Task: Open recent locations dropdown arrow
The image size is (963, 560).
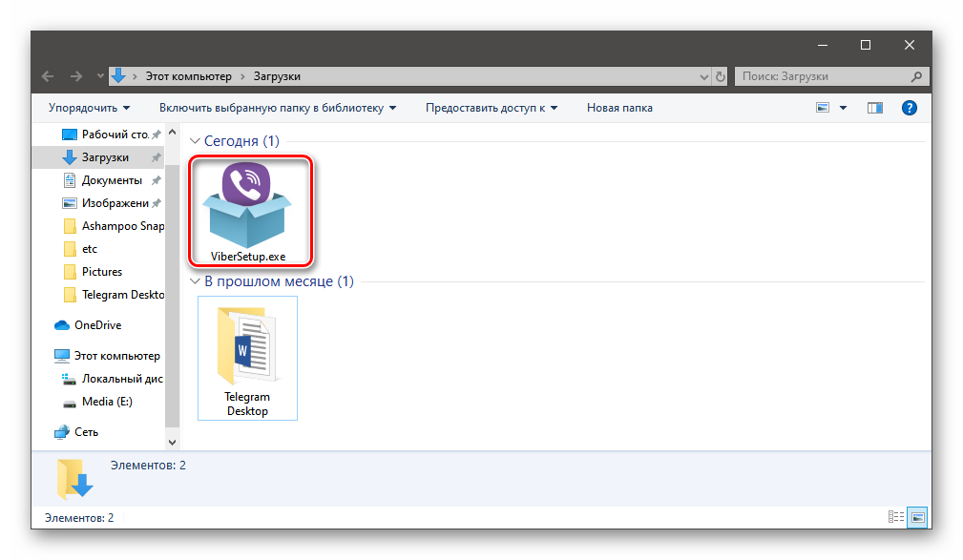Action: (x=100, y=76)
